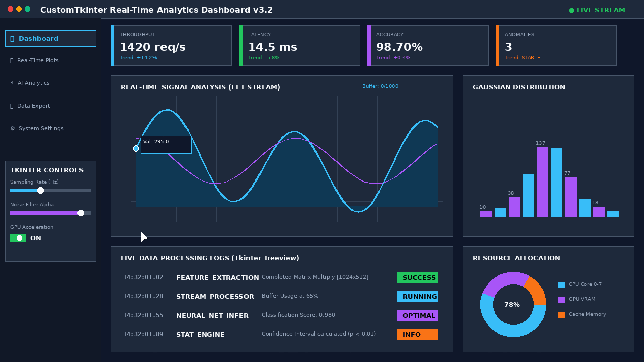The image size is (644, 362).
Task: Click the circular data point marker on the signal chart
Action: (136, 149)
